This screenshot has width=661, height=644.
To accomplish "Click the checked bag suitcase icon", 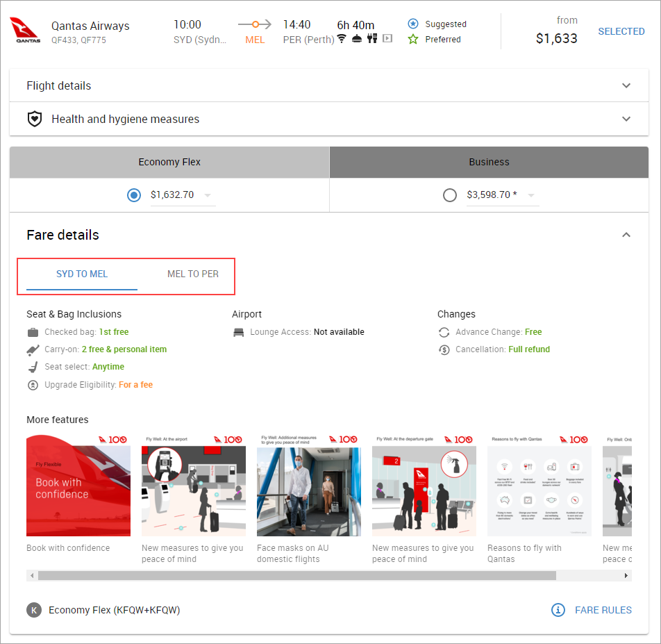I will pos(33,332).
